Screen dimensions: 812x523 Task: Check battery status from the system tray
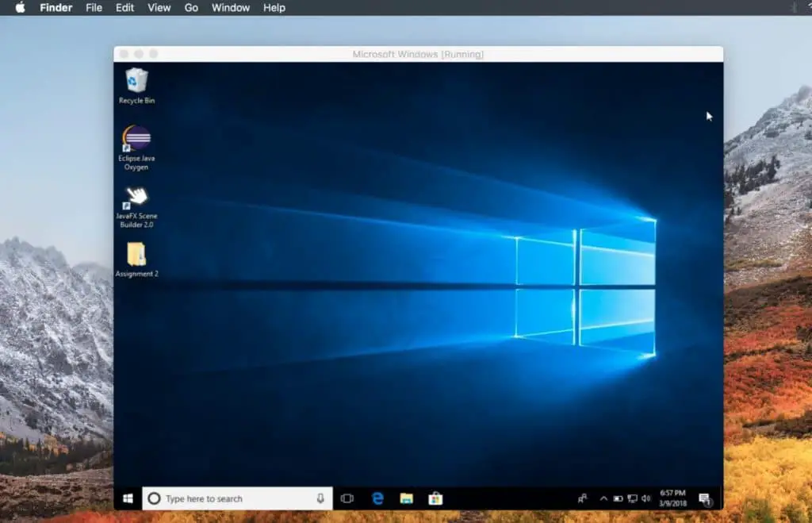pyautogui.click(x=618, y=498)
